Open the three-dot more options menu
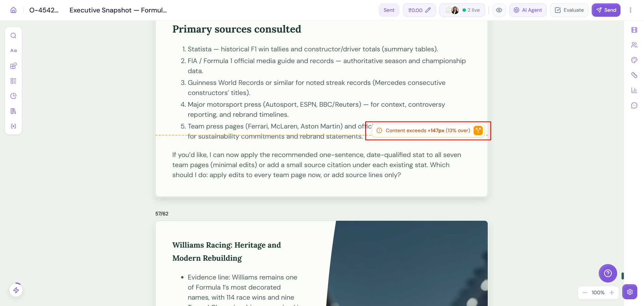Viewport: 644px width, 306px height. coord(631,10)
